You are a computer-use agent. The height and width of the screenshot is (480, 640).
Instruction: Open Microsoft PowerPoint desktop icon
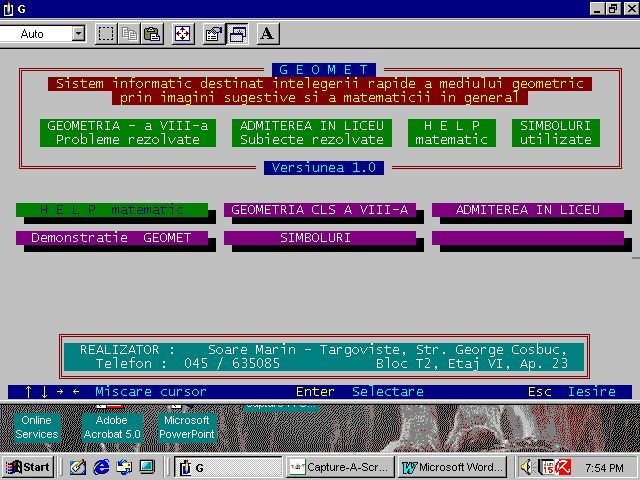[187, 427]
